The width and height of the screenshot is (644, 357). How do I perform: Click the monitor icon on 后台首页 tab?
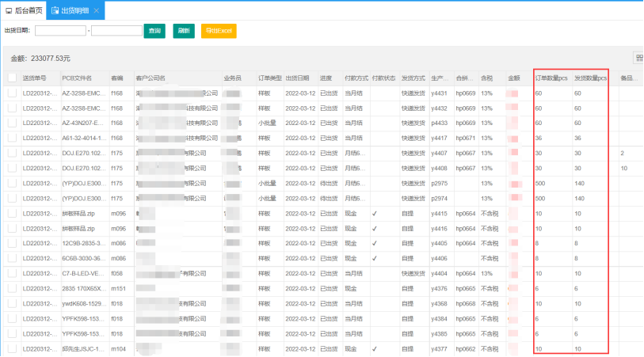[9, 10]
